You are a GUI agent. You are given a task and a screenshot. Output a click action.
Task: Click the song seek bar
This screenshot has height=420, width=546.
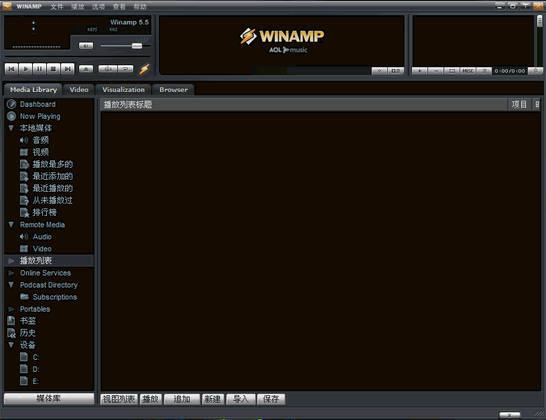(x=77, y=56)
